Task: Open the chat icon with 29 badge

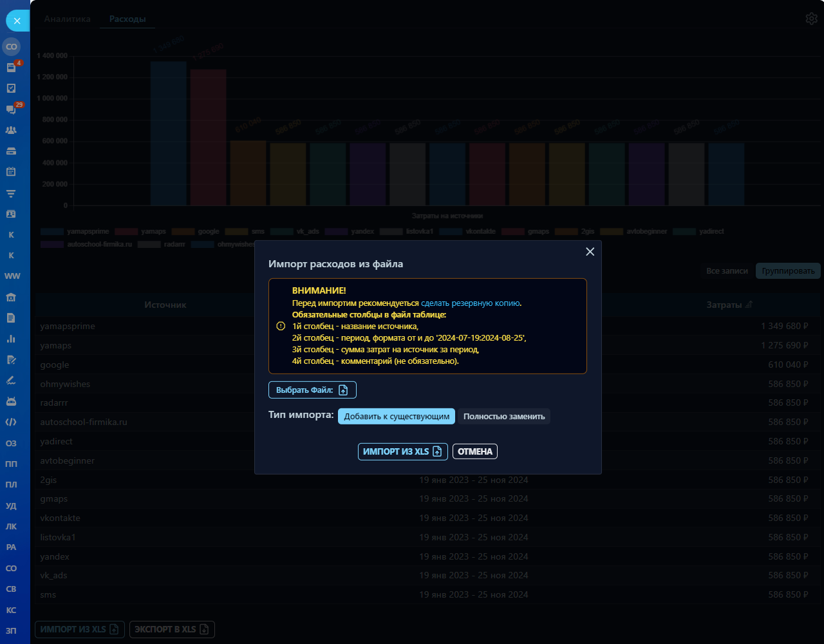Action: [11, 109]
